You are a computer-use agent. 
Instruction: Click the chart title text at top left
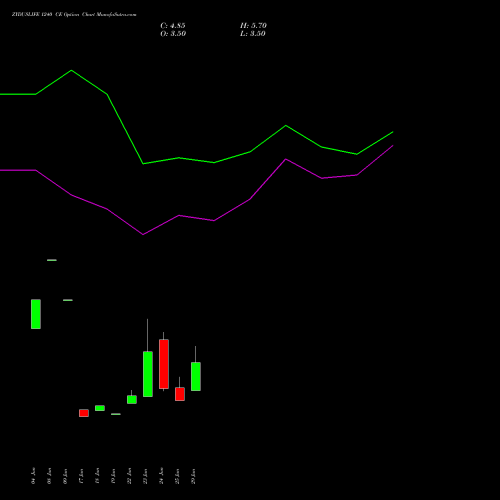click(74, 15)
